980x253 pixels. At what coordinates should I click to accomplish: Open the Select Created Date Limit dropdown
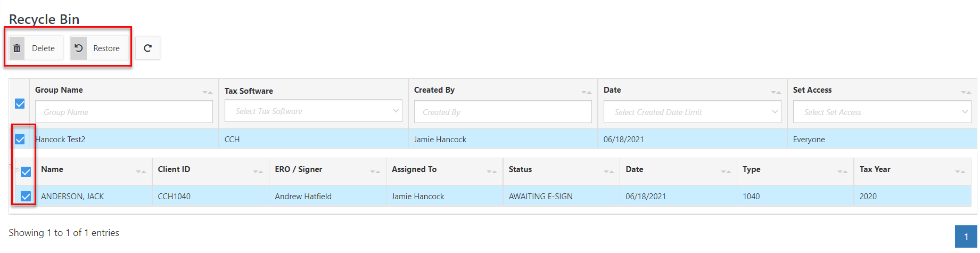click(x=693, y=112)
